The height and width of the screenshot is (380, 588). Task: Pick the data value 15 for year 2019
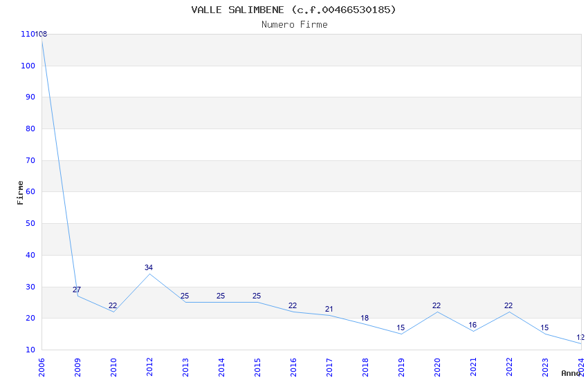point(401,328)
